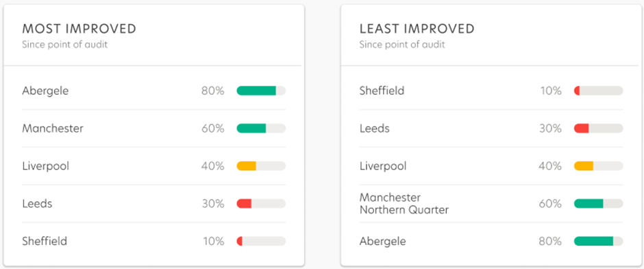Click Abergele's 80% bar in Least Improved
This screenshot has height=269, width=644.
[x=598, y=242]
